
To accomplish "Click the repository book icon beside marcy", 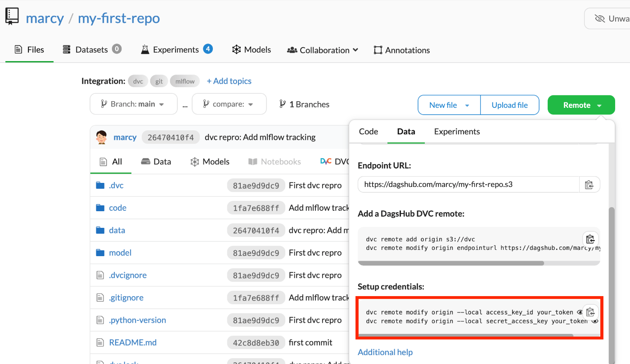I will [12, 16].
